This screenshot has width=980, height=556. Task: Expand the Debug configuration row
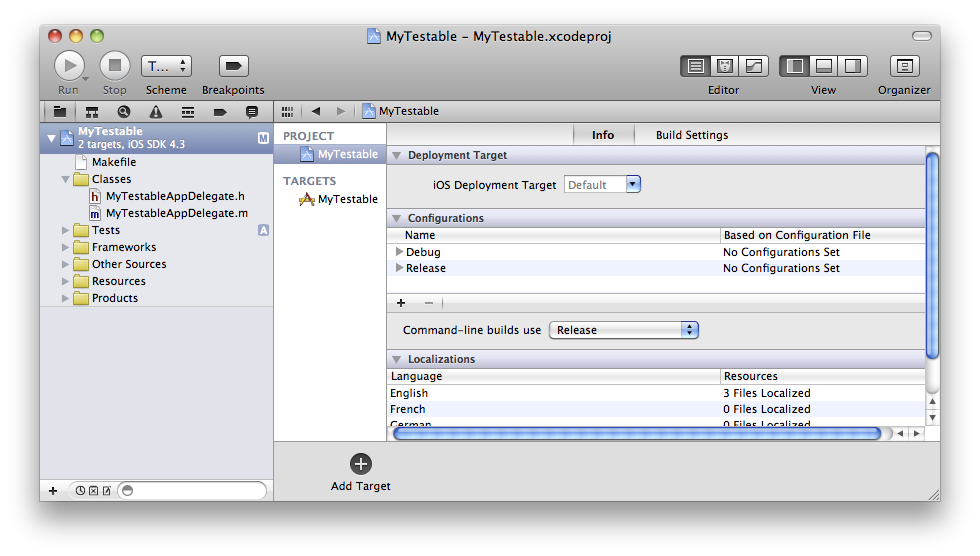click(399, 252)
